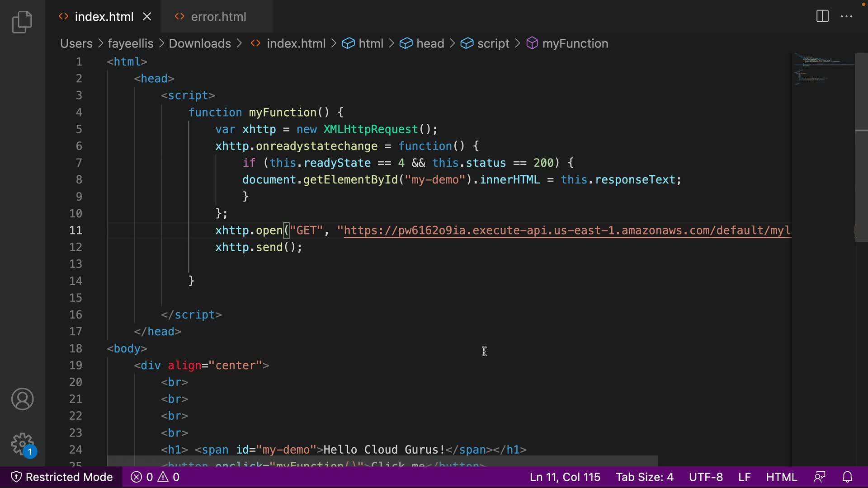The width and height of the screenshot is (868, 488).
Task: Select the index.html editor tab
Action: tap(104, 17)
